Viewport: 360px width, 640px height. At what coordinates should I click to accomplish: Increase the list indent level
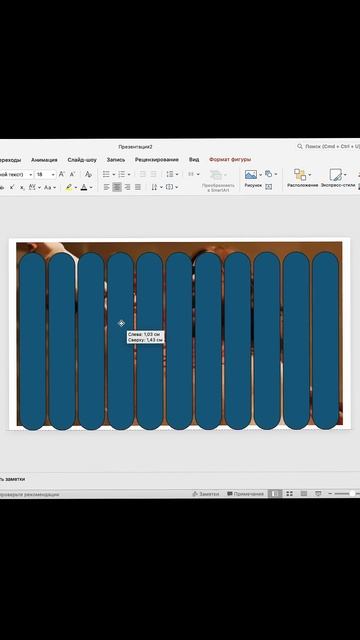(153, 174)
